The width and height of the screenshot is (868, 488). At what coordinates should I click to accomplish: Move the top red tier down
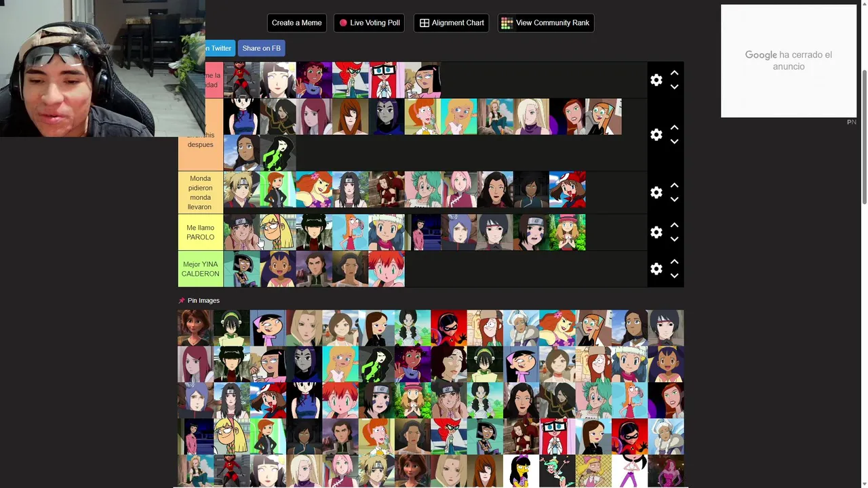pyautogui.click(x=674, y=87)
